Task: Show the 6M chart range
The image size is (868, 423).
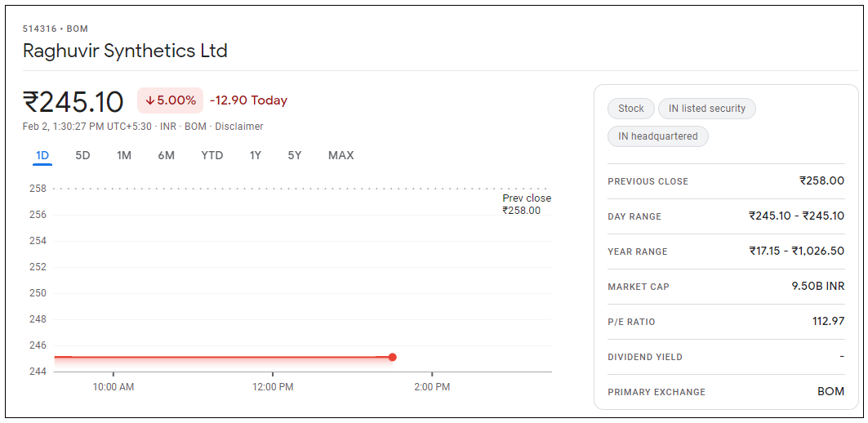Action: click(x=166, y=156)
